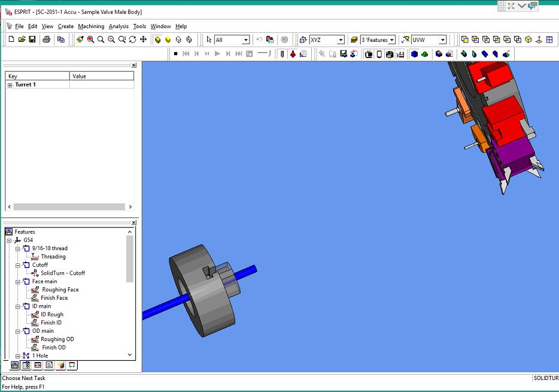Viewport: 559px width, 392px height.
Task: Open the 3 'Features layer dropdown
Action: [392, 40]
